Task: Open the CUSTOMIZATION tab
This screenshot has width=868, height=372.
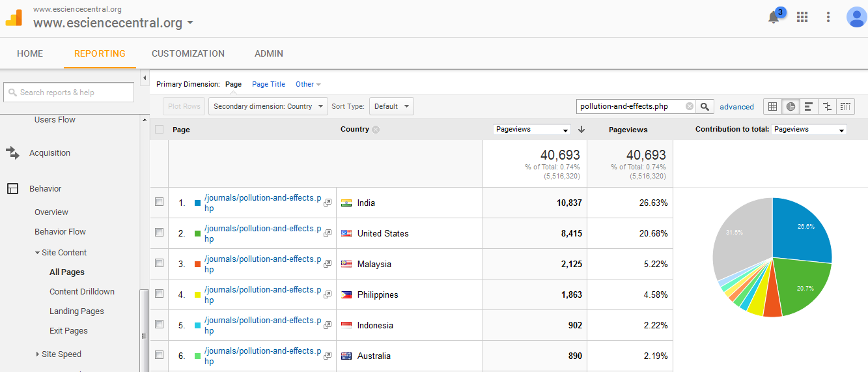Action: click(x=188, y=53)
